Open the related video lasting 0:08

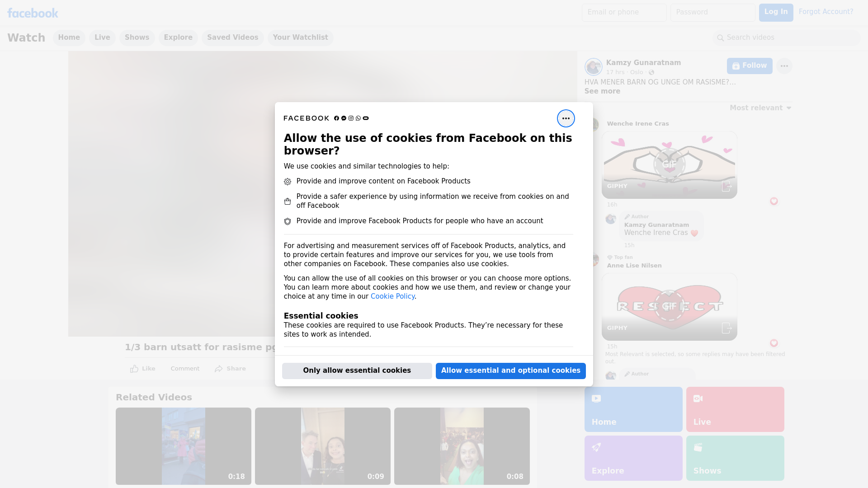(x=462, y=446)
